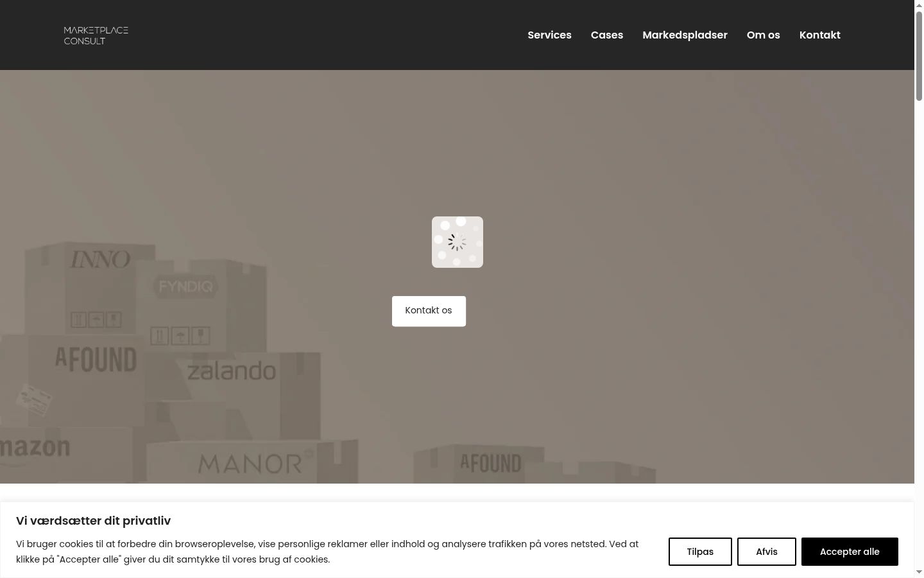Open the Om os page
The width and height of the screenshot is (924, 578).
[x=763, y=35]
